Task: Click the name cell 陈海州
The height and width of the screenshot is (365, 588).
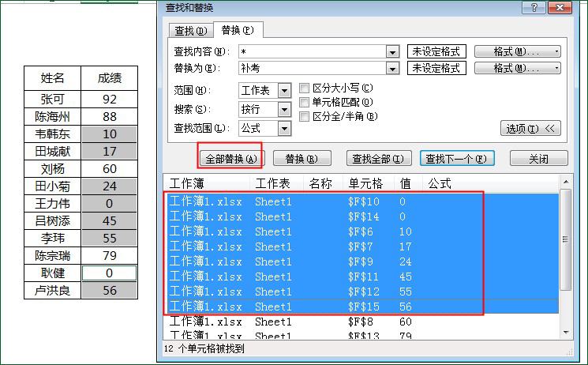Action: click(x=53, y=117)
